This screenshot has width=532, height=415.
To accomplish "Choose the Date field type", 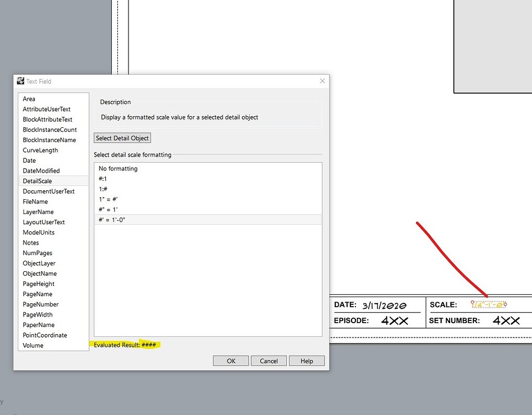I will click(29, 160).
